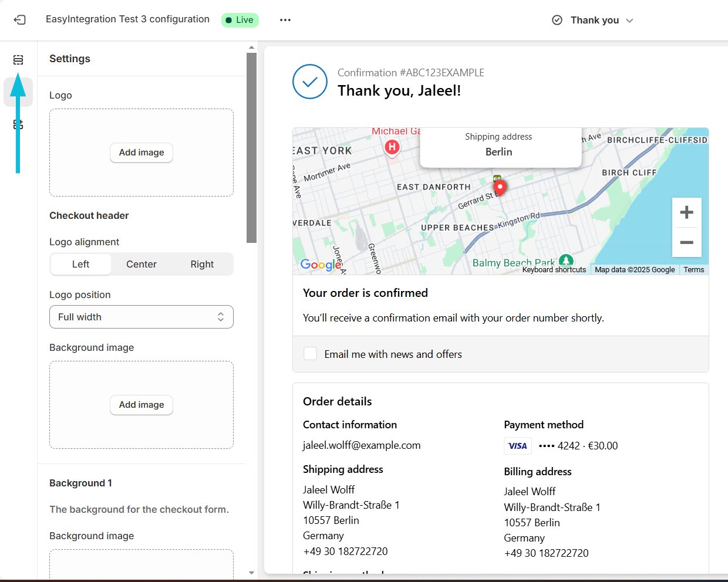Set logo alignment to Left
Screen dimensions: 728x582
click(80, 264)
